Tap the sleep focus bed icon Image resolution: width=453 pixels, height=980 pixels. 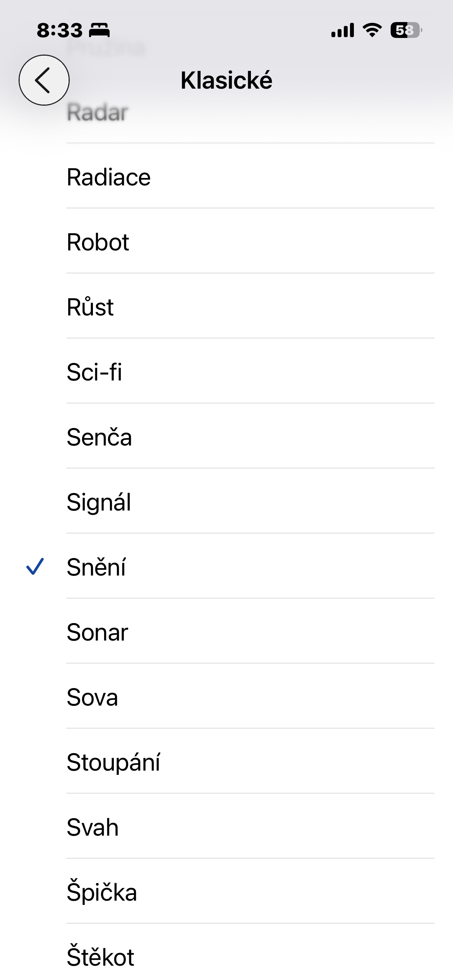[100, 30]
